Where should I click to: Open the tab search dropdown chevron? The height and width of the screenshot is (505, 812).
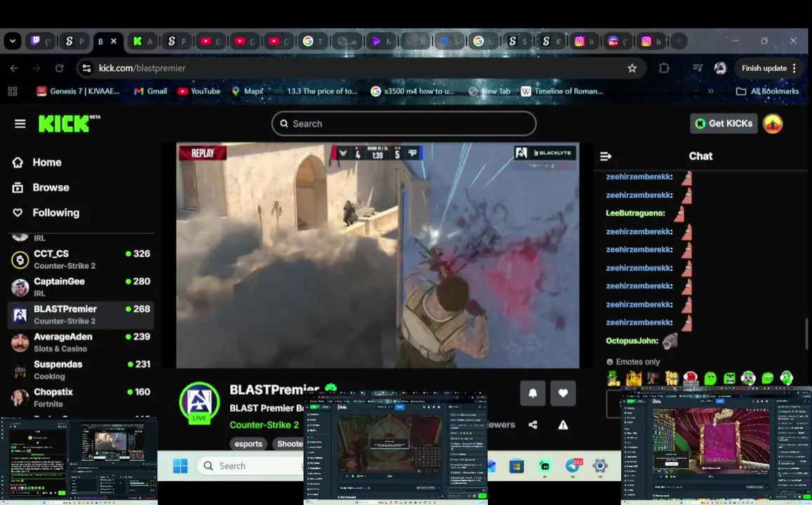coord(13,41)
